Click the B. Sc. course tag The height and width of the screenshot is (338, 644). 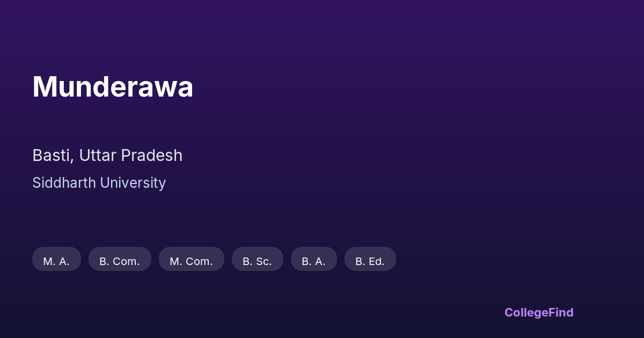pyautogui.click(x=257, y=259)
